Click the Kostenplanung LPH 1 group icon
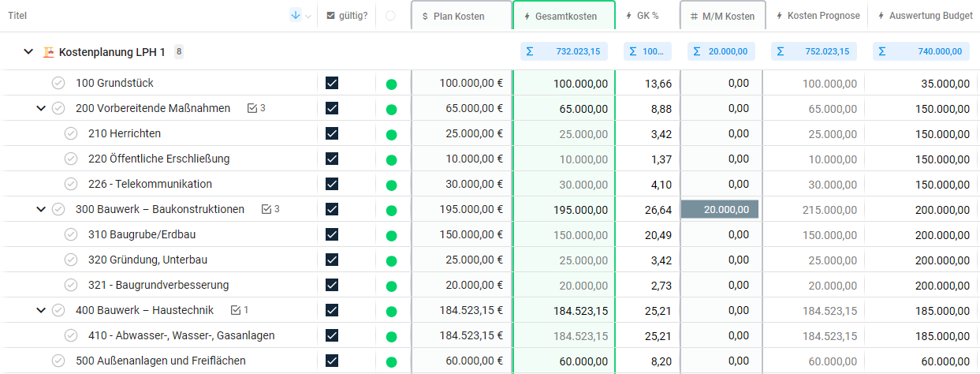This screenshot has width=980, height=374. tap(49, 52)
